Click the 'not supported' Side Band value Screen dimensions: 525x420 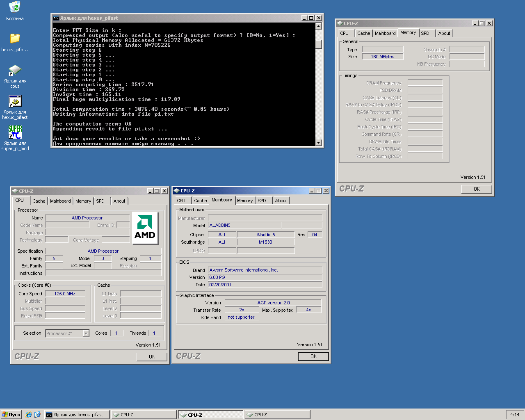(x=242, y=317)
